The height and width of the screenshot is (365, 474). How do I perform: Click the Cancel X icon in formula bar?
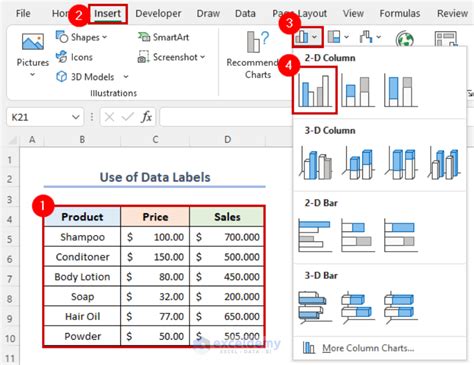(109, 117)
